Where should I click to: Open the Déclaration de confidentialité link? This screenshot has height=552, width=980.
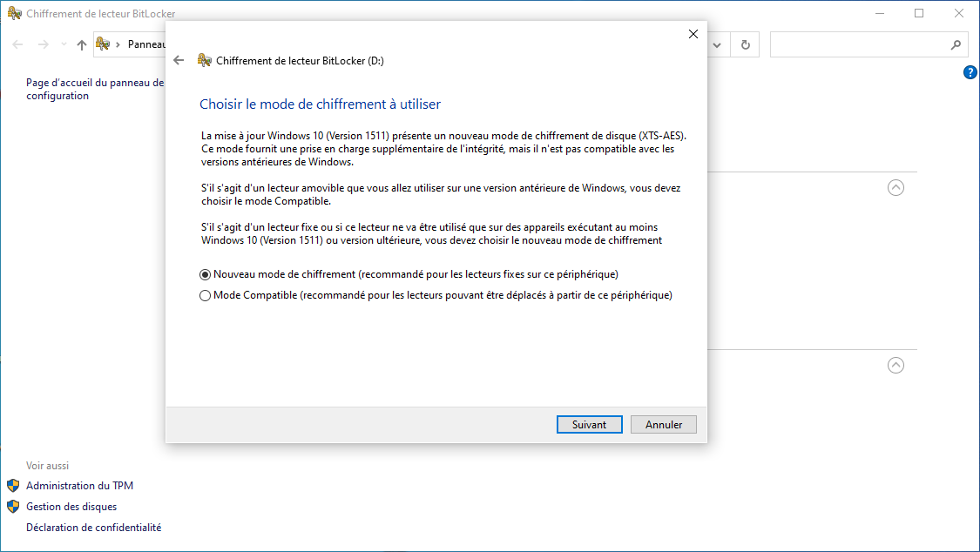pos(93,528)
